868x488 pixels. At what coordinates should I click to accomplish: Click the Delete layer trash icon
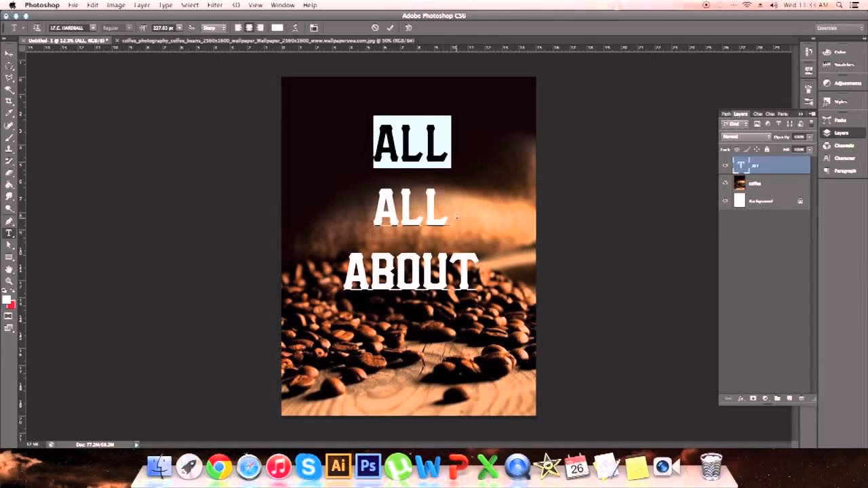tap(802, 399)
